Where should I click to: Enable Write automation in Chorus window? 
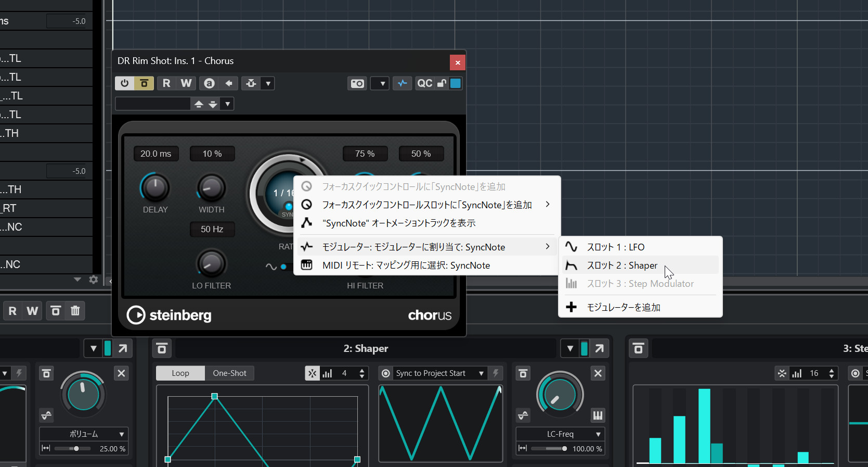186,83
